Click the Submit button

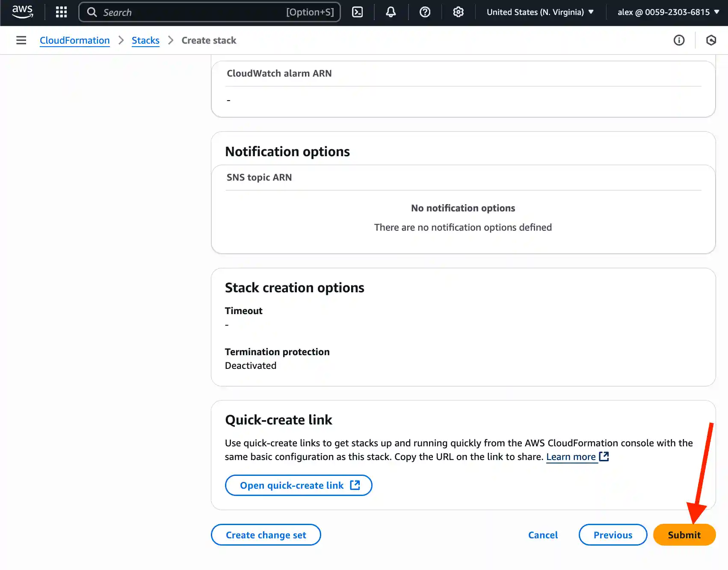684,535
